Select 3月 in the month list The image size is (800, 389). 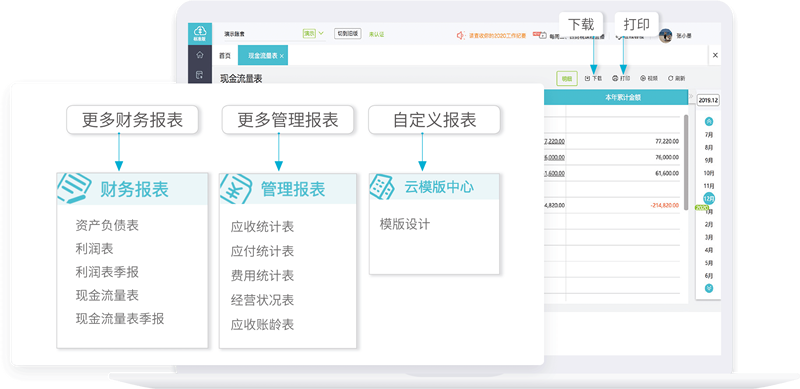(709, 237)
